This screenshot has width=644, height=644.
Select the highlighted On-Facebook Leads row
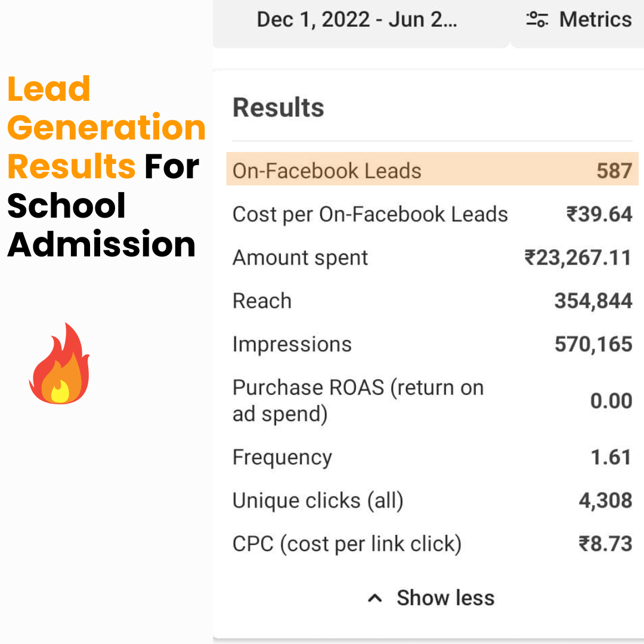pyautogui.click(x=432, y=169)
